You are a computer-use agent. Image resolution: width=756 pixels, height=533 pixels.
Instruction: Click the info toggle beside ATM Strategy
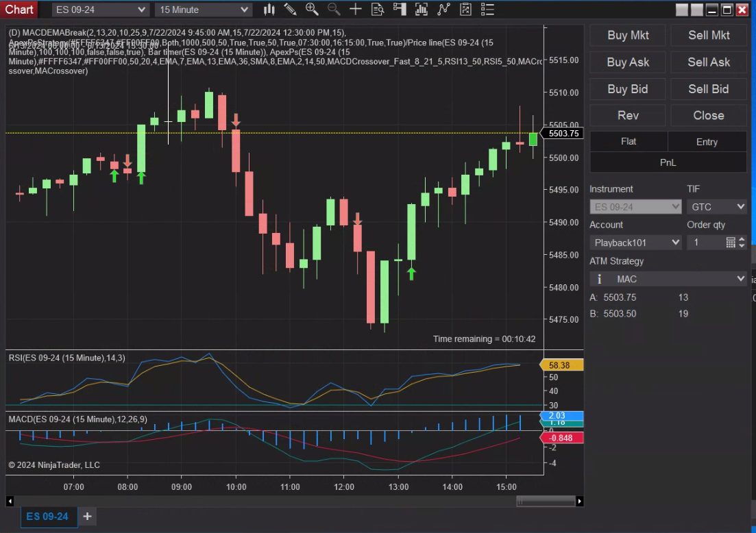pyautogui.click(x=599, y=279)
